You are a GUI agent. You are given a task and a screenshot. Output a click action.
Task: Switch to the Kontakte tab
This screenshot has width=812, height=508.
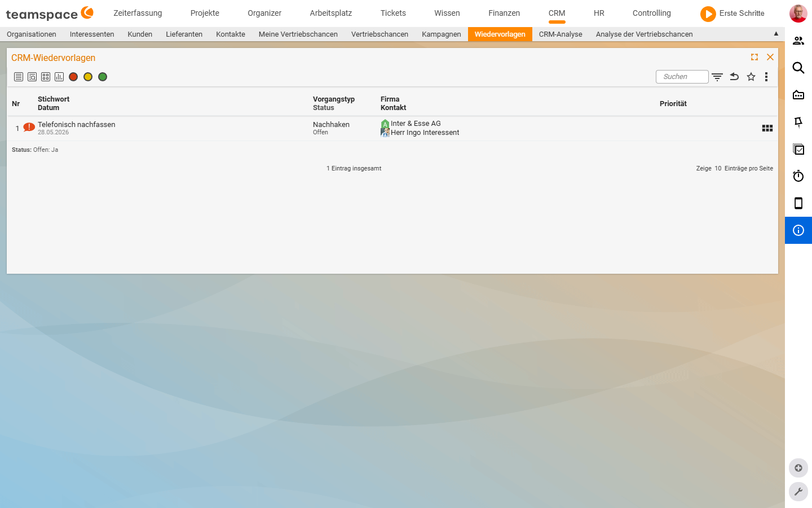pos(231,34)
